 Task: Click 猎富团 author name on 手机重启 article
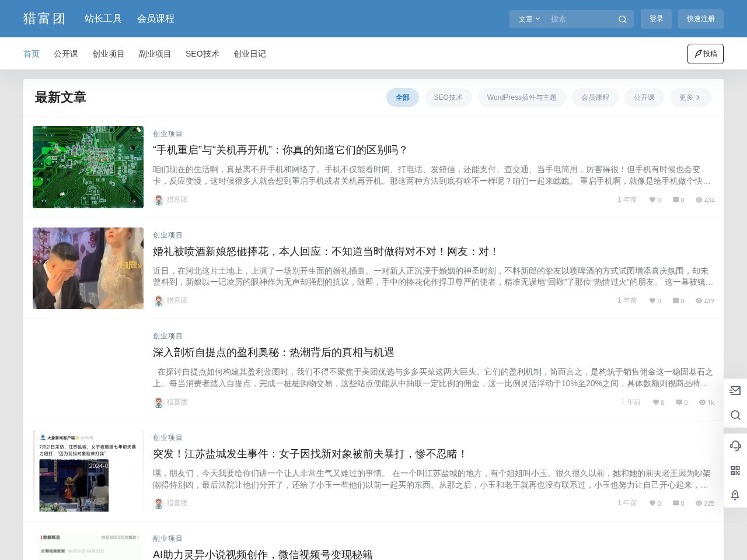pyautogui.click(x=177, y=199)
